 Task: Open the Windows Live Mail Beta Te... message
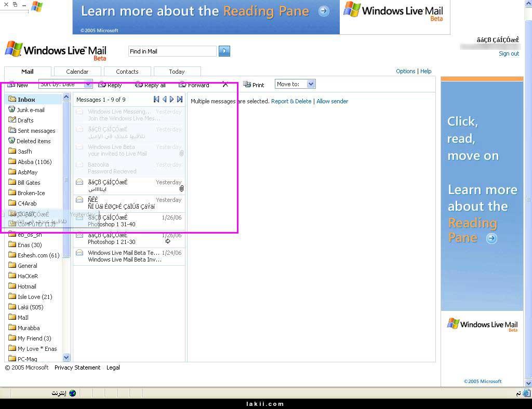pos(129,256)
